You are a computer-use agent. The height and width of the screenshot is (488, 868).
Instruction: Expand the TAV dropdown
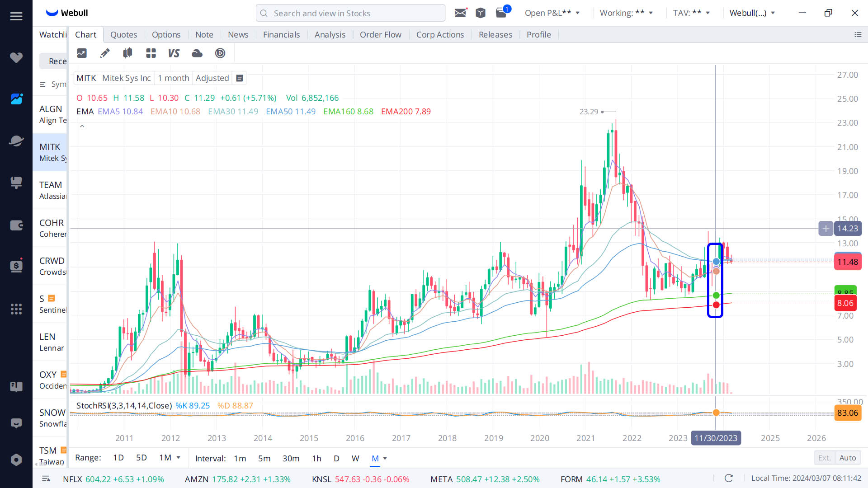(691, 13)
